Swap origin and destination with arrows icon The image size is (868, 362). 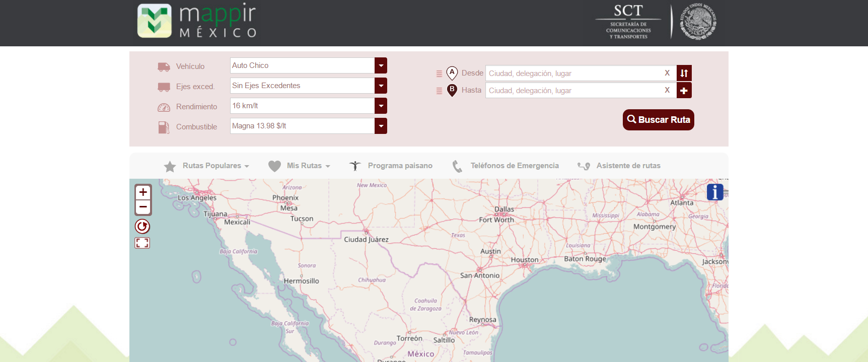click(684, 73)
